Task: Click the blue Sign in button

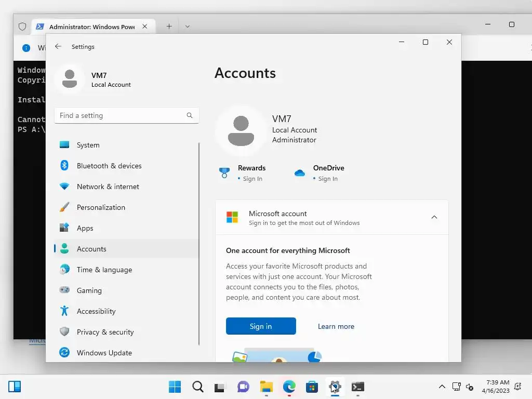Action: 261,326
